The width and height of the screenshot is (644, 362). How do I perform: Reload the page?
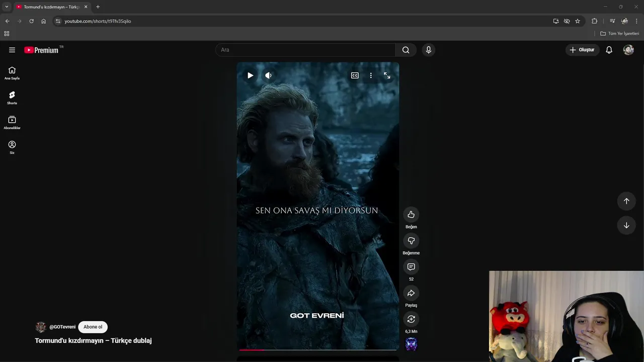click(x=31, y=21)
